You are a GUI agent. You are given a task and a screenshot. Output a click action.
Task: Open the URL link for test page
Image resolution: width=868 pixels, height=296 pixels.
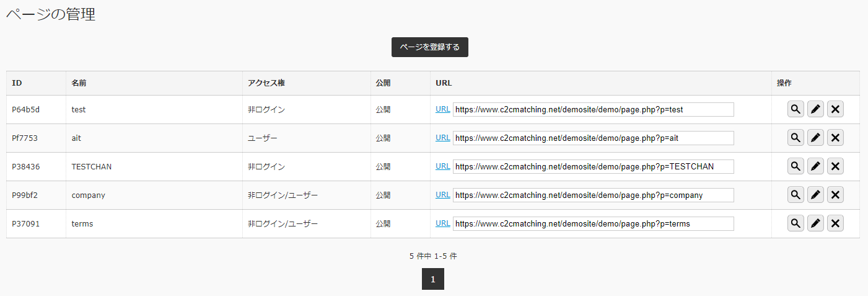click(x=443, y=109)
